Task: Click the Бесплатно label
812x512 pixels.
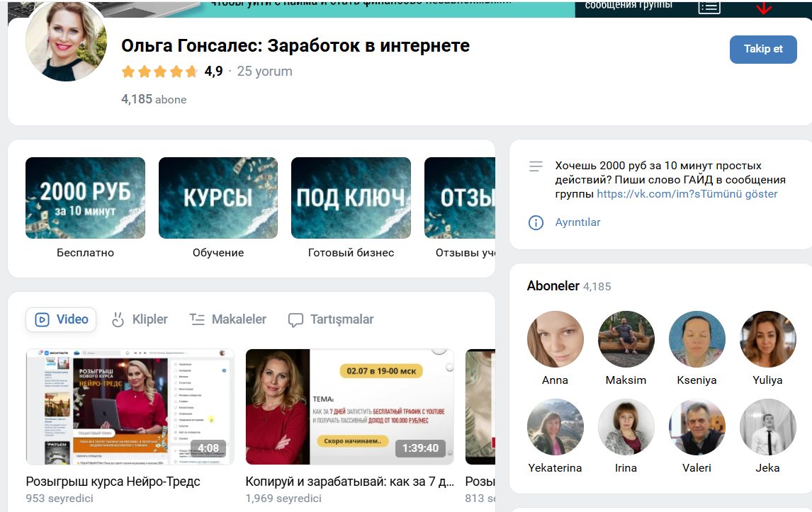Action: 86,253
